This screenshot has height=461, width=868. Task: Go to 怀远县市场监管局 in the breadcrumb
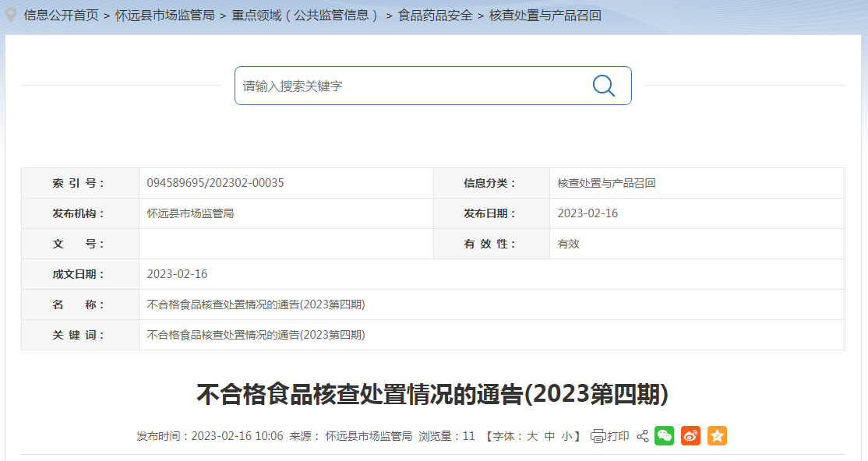[165, 16]
